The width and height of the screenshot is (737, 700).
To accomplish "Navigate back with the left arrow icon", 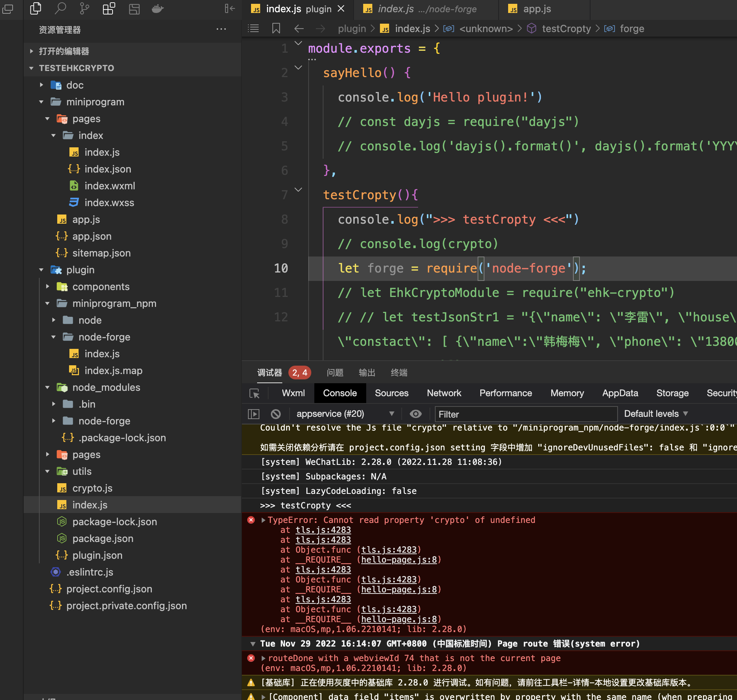I will pos(299,29).
